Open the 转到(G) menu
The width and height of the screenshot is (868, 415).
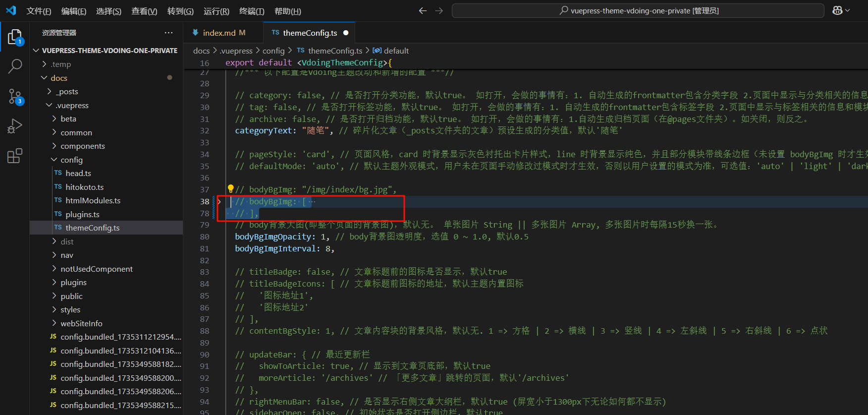point(180,11)
